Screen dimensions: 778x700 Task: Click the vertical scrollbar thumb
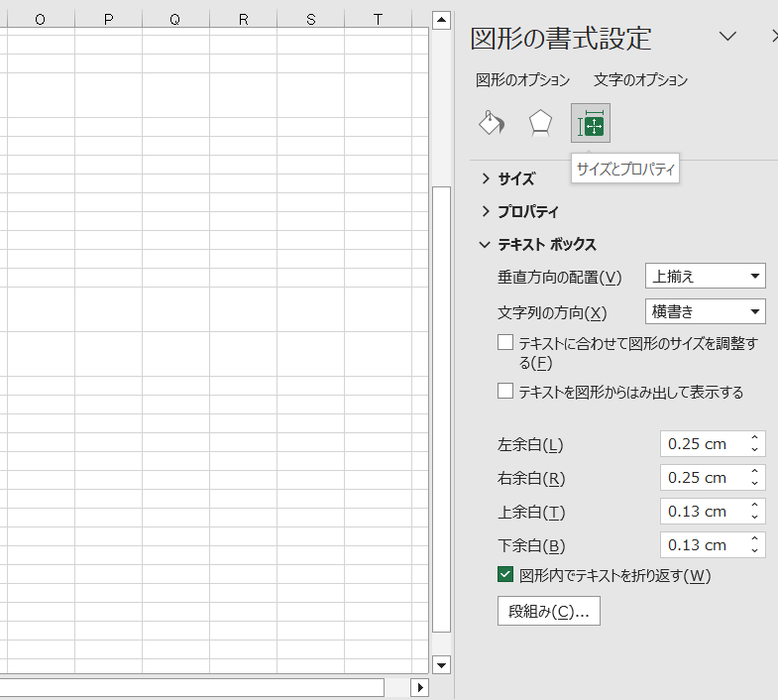point(441,409)
